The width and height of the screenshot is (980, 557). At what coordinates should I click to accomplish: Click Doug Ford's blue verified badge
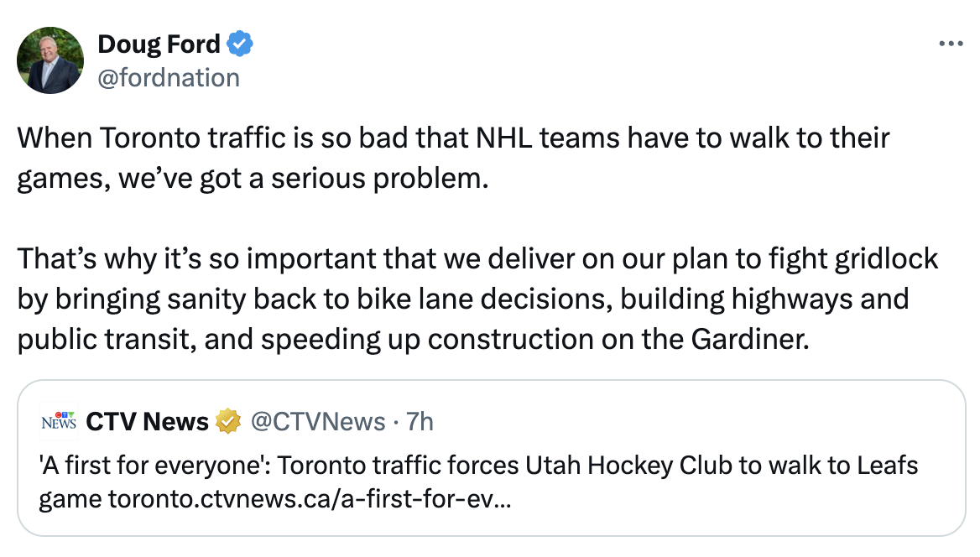241,44
